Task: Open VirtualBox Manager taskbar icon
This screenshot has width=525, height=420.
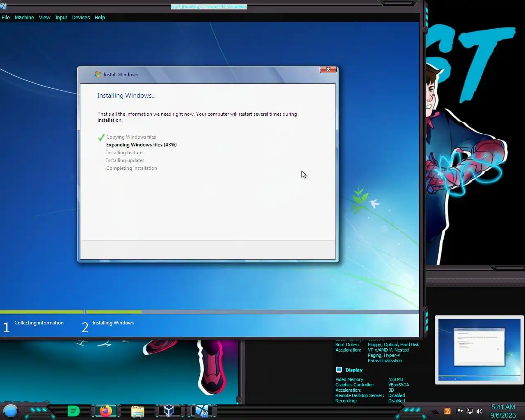Action: (x=169, y=411)
